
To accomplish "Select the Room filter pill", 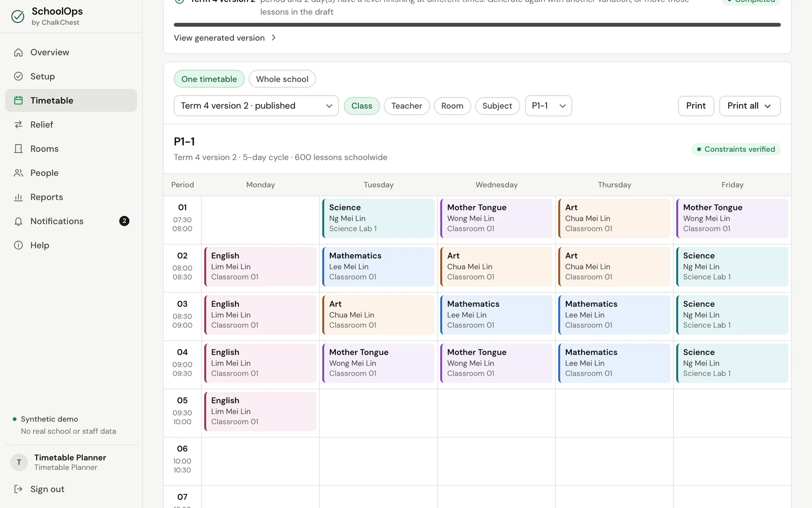I will [452, 106].
